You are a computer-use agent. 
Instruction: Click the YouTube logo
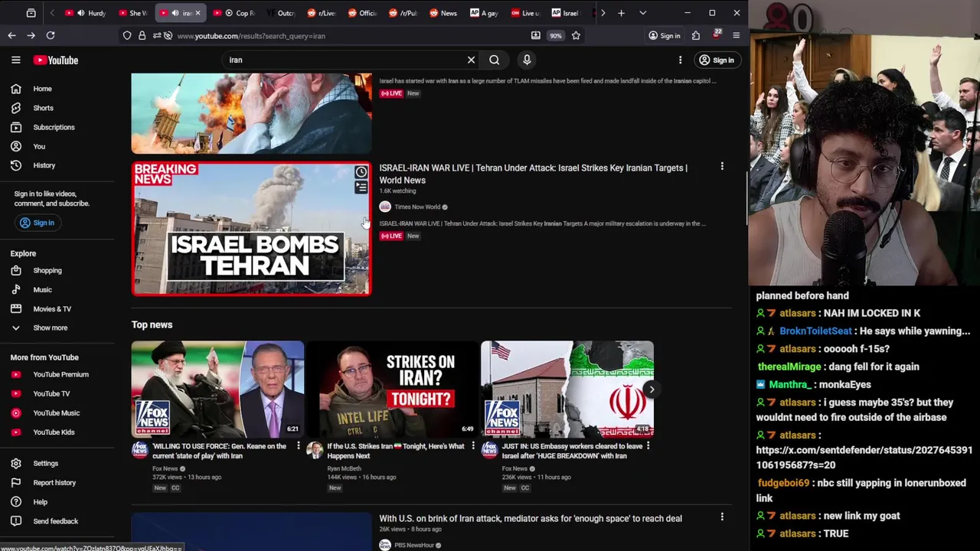pos(55,60)
